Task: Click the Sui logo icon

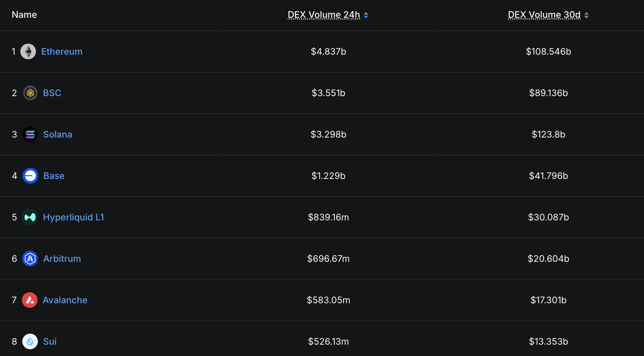Action: (x=30, y=341)
